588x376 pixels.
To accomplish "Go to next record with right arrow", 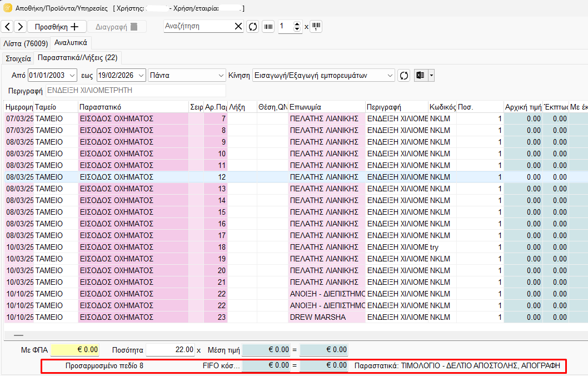I will pyautogui.click(x=20, y=27).
